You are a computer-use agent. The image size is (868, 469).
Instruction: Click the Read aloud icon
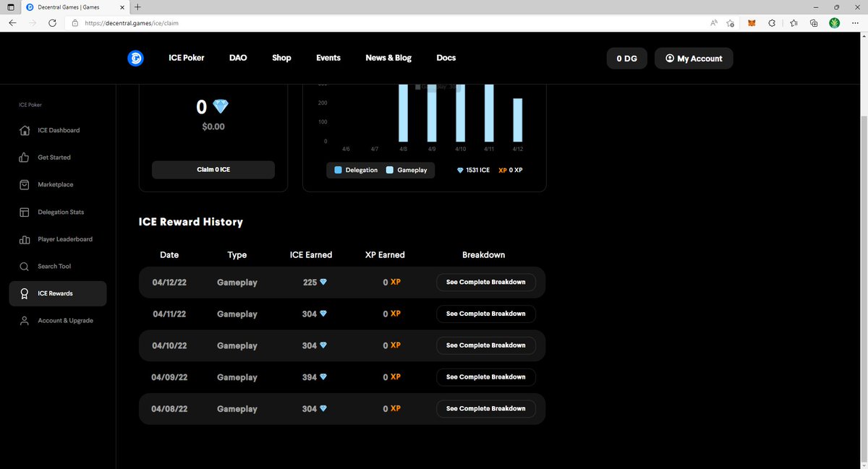[x=714, y=23]
